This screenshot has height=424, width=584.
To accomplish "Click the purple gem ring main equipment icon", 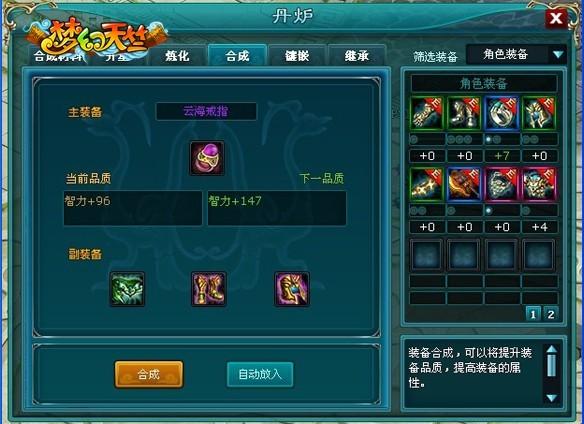I will click(x=207, y=158).
